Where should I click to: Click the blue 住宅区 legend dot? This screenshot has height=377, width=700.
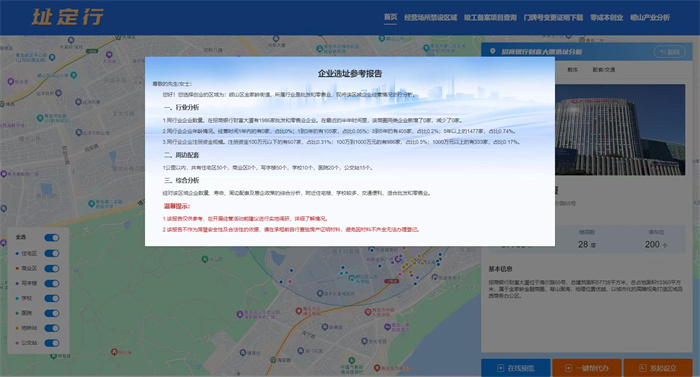[x=17, y=253]
